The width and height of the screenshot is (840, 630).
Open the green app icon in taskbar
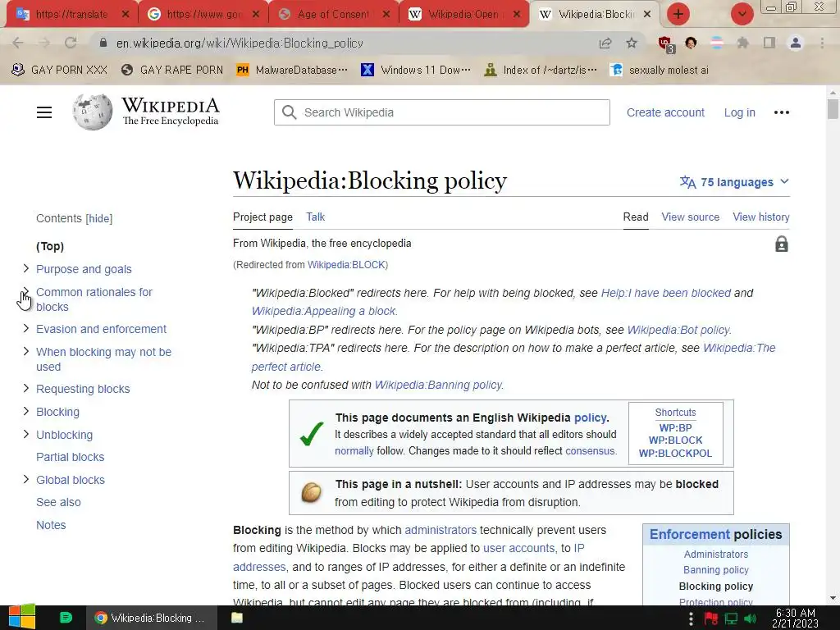66,618
